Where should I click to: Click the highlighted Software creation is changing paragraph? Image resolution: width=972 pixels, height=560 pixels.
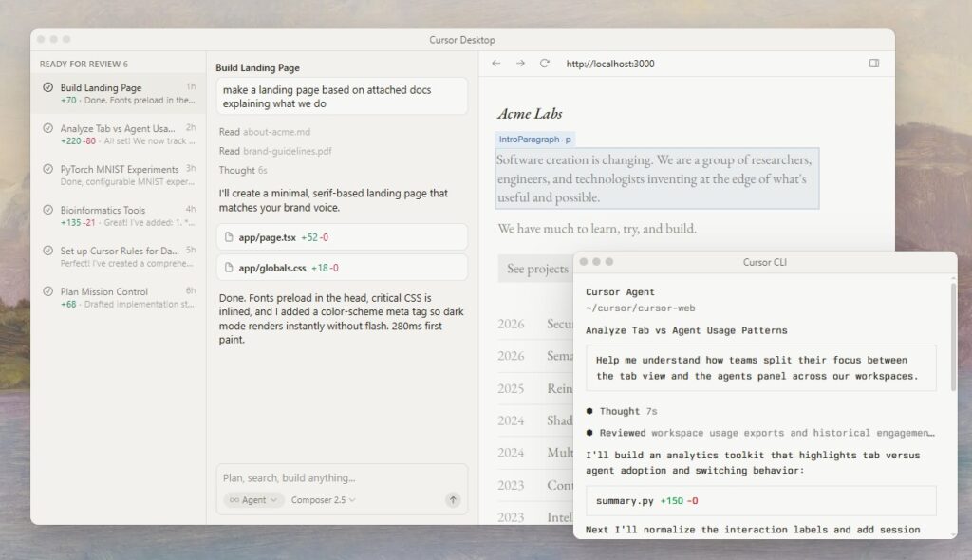(x=657, y=178)
